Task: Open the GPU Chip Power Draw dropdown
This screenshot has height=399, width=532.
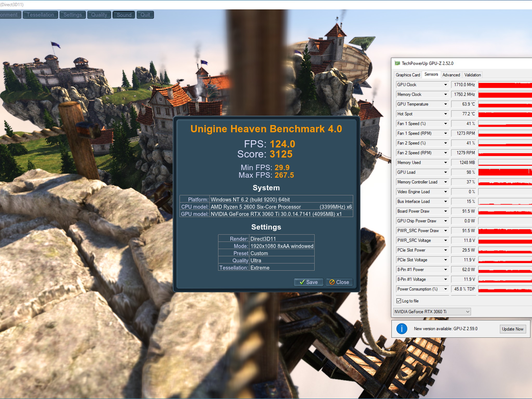Action: click(x=445, y=221)
